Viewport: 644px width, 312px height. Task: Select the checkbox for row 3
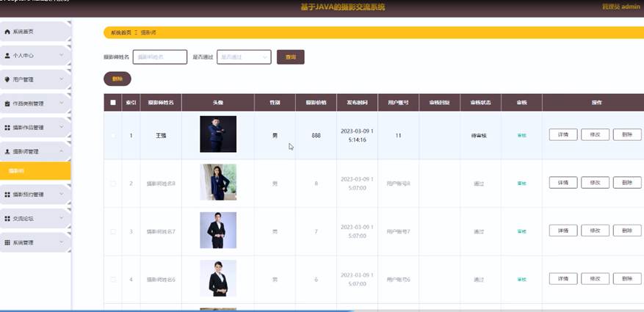(x=113, y=231)
